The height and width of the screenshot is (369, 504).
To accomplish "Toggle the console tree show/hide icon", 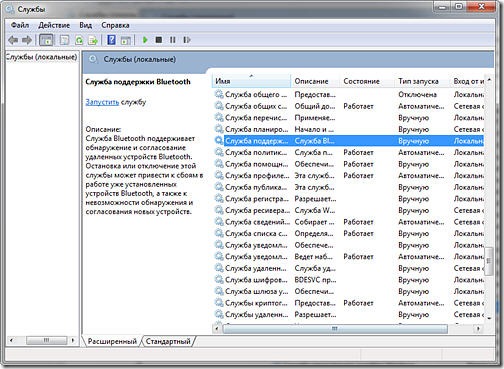I will point(46,40).
